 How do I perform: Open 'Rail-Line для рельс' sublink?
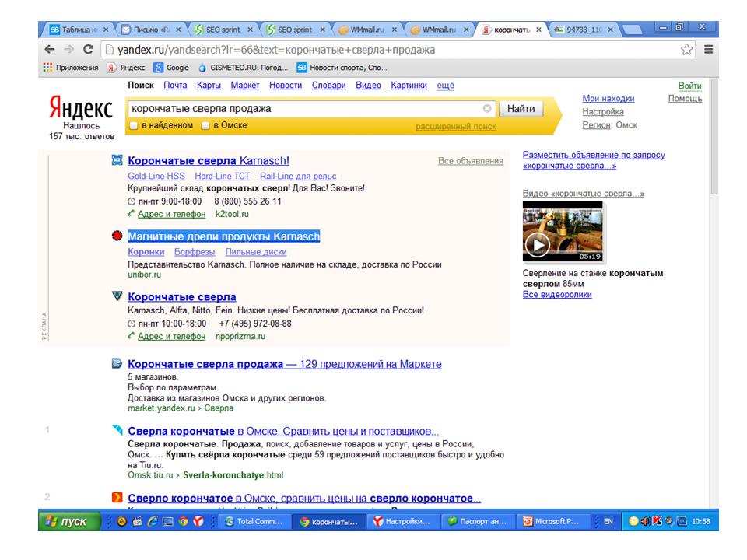click(x=298, y=177)
